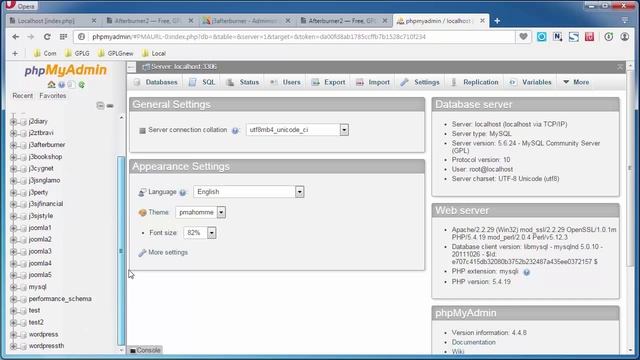
Task: Click the Theme palette icon
Action: tap(142, 213)
